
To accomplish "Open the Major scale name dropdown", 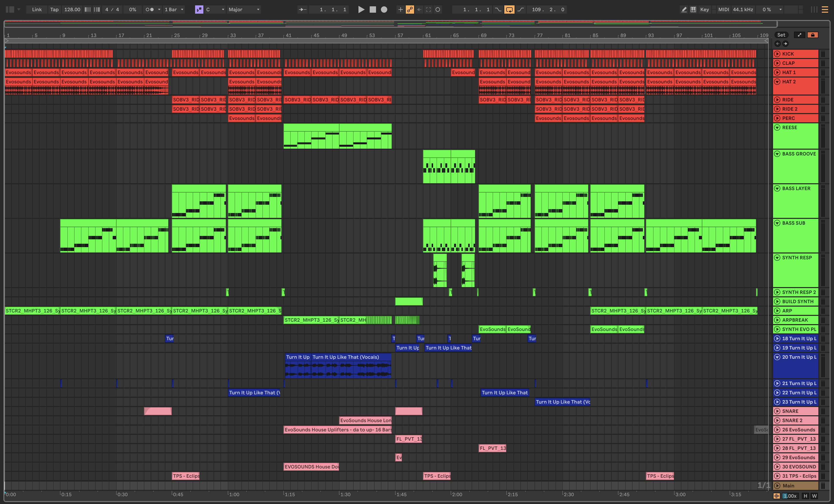I will 244,10.
